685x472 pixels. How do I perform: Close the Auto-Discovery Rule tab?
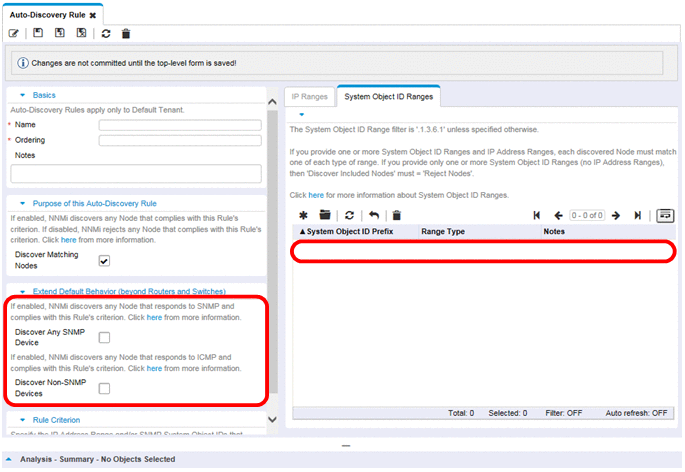click(x=93, y=16)
